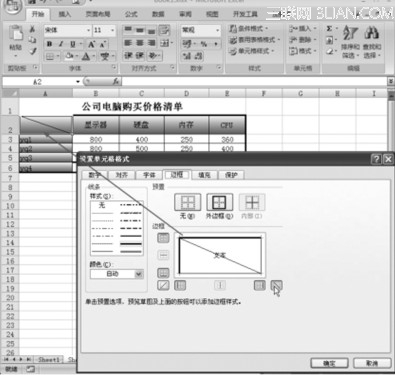Screen dimensions: 395x375
Task: Open the Format as Table (套用表格格式) dropdown
Action: click(255, 40)
